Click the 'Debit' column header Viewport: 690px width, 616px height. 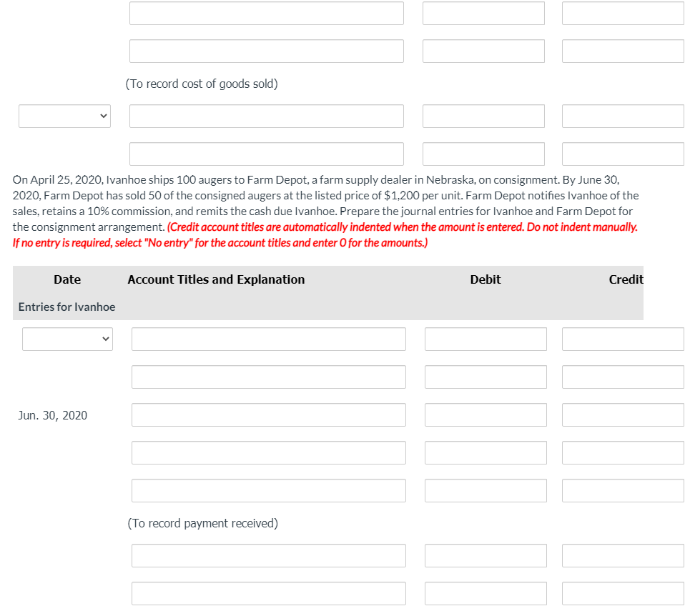(486, 279)
